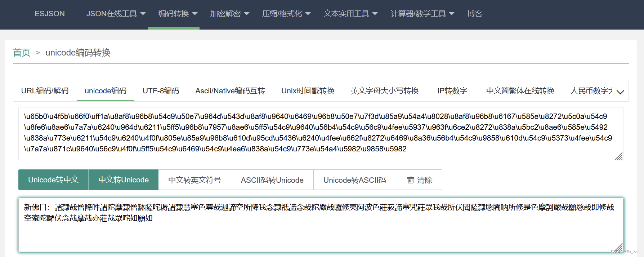The image size is (644, 257).
Task: Click the Unicode转ASCII码 button
Action: pyautogui.click(x=355, y=180)
